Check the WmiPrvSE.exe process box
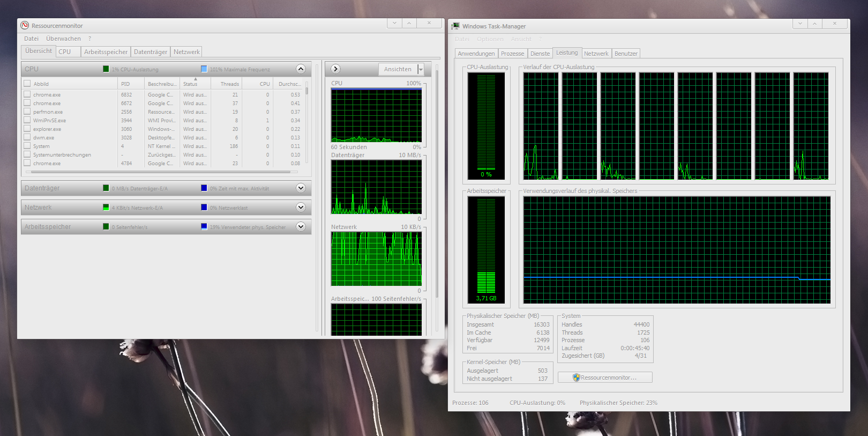868x436 pixels. tap(27, 120)
